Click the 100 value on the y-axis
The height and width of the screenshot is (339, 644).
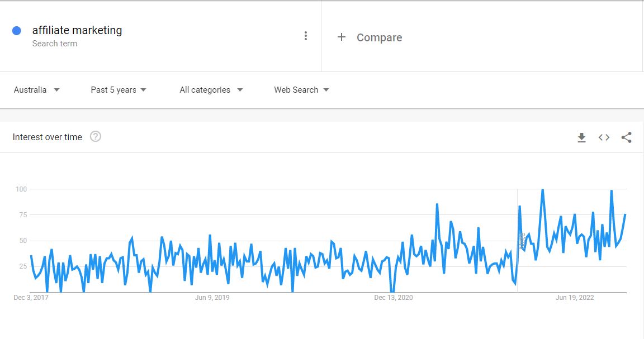pos(21,189)
